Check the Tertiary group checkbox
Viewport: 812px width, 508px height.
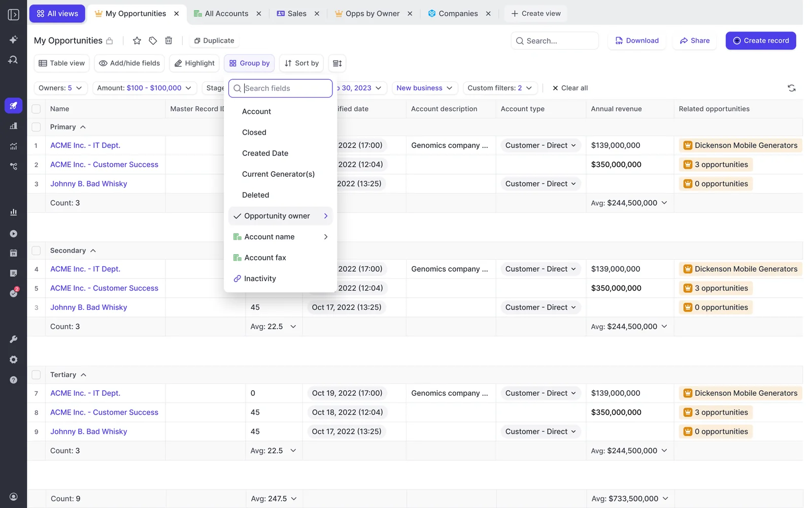pyautogui.click(x=36, y=375)
